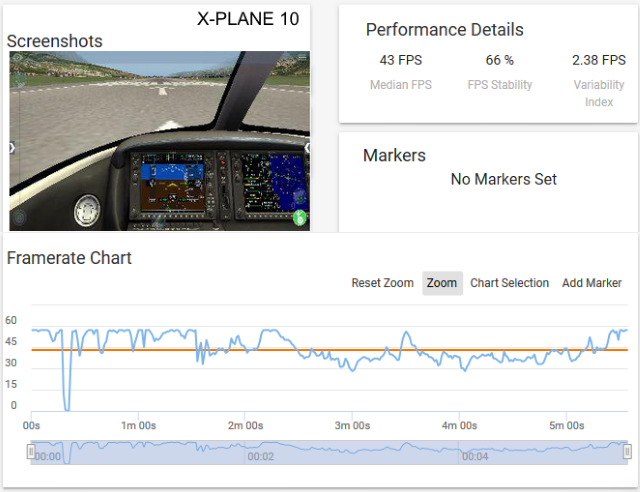Viewport: 640px width, 492px height.
Task: Click the range navigator at 00:04
Action: click(475, 456)
